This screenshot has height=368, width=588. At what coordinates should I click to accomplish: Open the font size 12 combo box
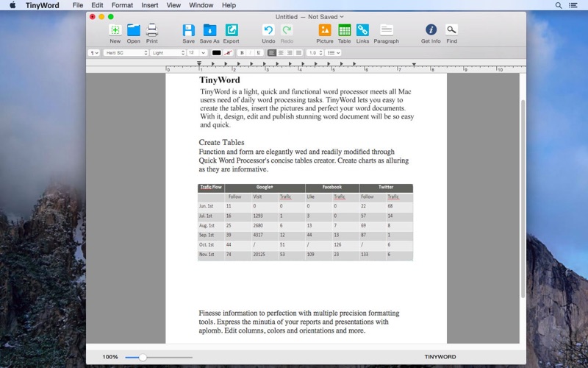tap(197, 53)
